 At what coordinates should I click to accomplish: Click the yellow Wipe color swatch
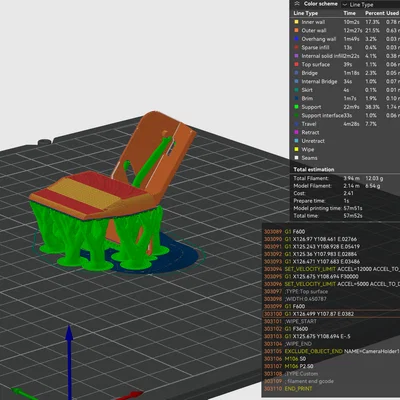[296, 150]
